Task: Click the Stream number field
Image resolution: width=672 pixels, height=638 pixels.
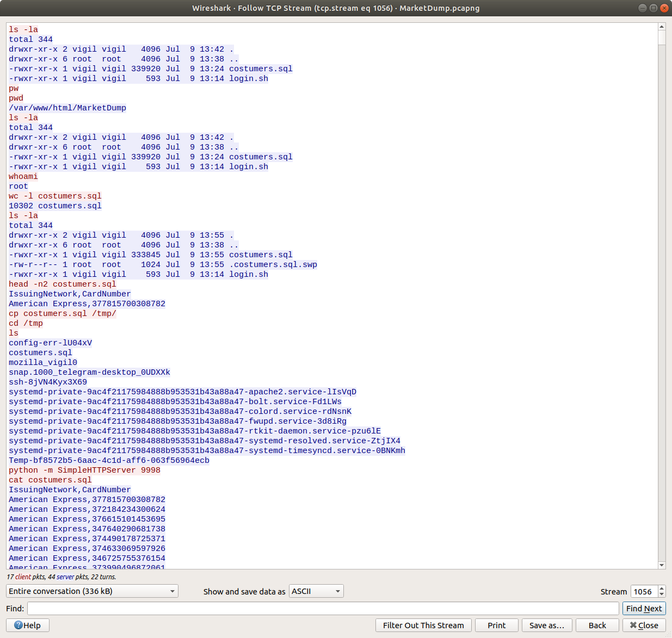Action: point(643,592)
